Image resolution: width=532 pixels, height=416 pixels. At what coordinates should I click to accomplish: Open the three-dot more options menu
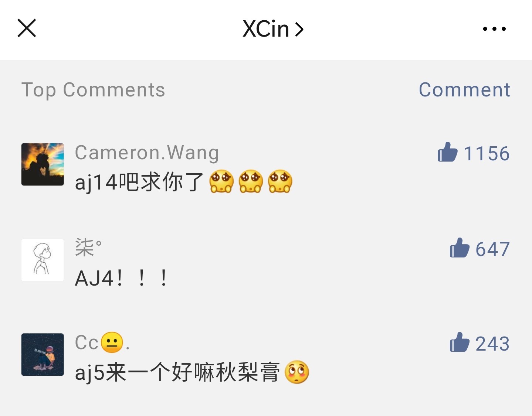(x=494, y=28)
